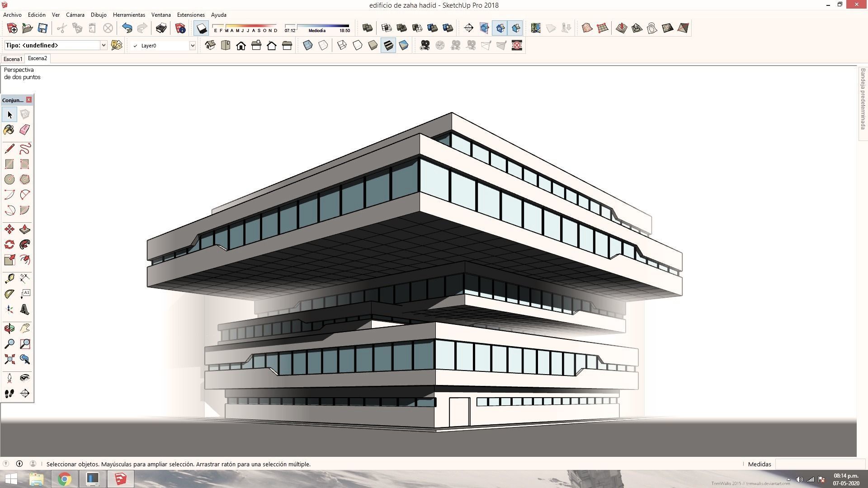Activate the Orbit tool
868x488 pixels.
9,328
